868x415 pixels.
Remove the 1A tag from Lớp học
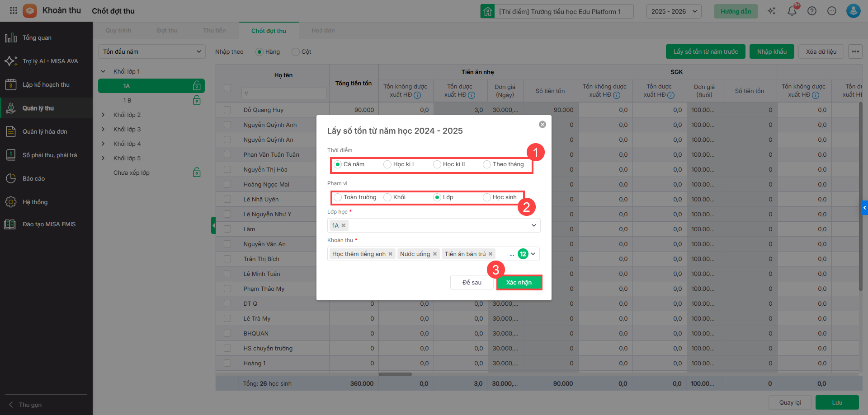[344, 225]
